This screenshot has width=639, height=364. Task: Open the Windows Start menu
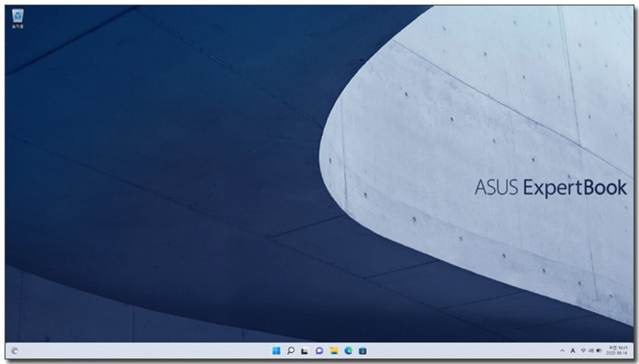pyautogui.click(x=277, y=350)
